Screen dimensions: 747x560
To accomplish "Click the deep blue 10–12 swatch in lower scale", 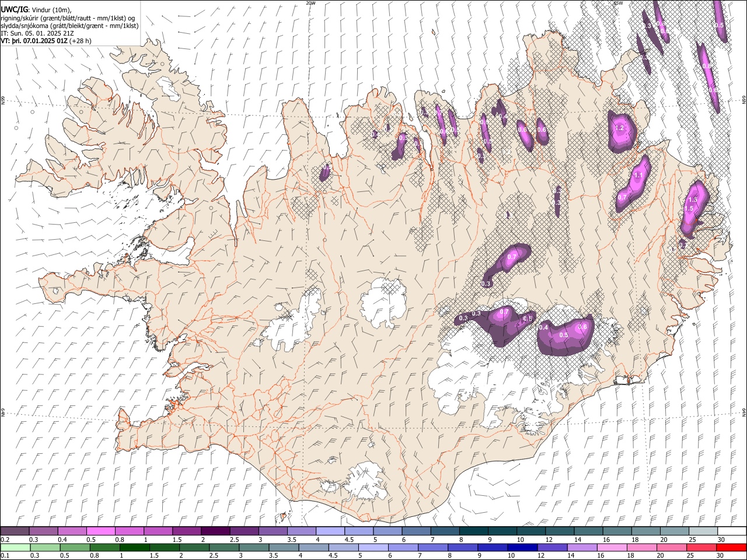I will [x=522, y=547].
